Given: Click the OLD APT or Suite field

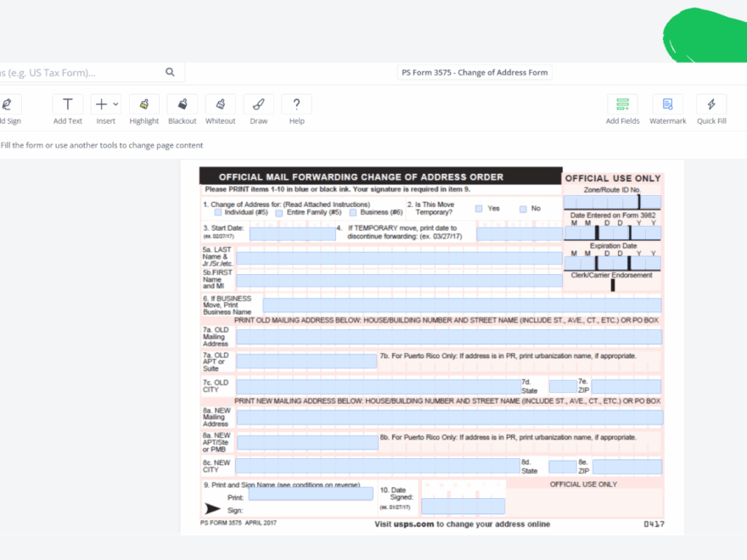Looking at the screenshot, I should [306, 361].
